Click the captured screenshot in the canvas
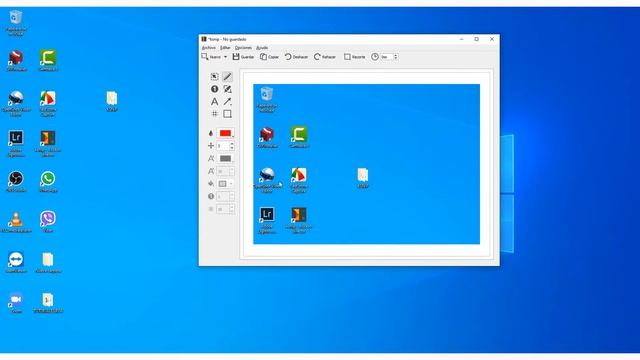The height and width of the screenshot is (360, 640). 367,164
